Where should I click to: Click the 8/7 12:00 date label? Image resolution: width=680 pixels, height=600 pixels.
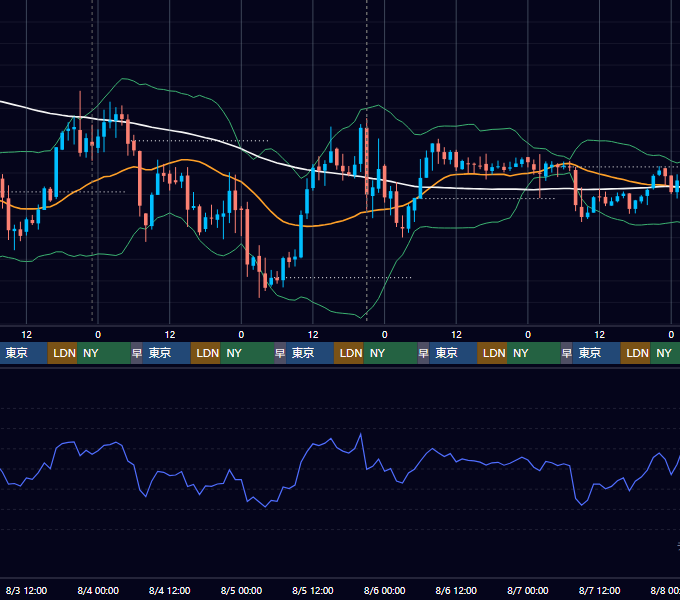pyautogui.click(x=599, y=590)
